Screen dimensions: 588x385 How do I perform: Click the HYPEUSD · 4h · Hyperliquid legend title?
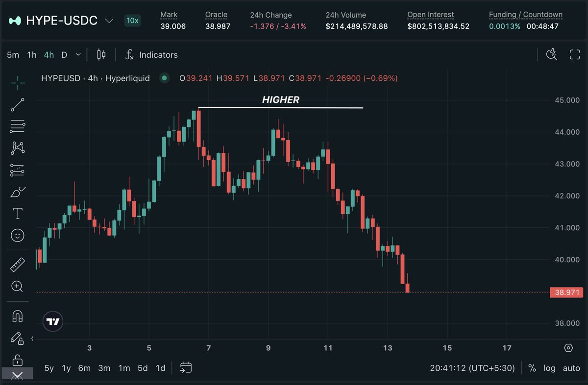[96, 78]
